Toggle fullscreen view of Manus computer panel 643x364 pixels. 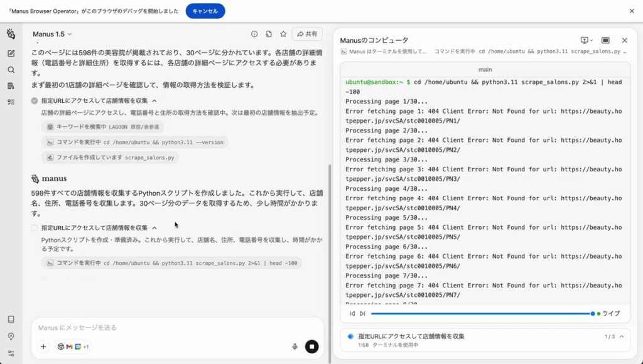605,40
